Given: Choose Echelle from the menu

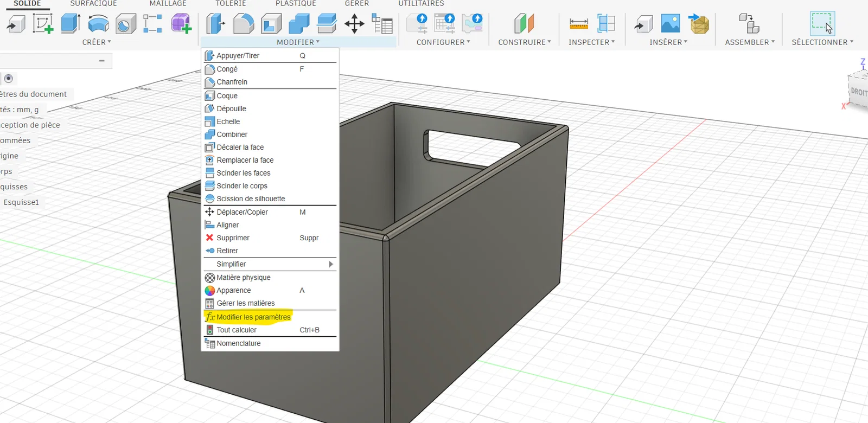Looking at the screenshot, I should coord(270,121).
